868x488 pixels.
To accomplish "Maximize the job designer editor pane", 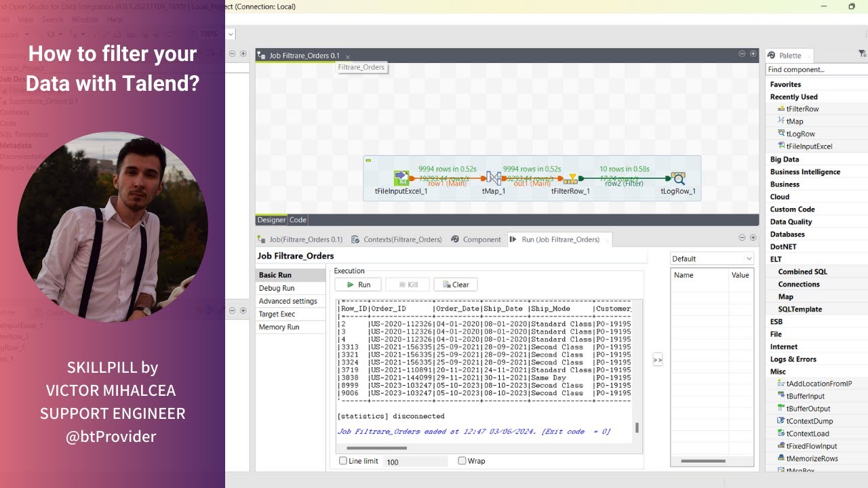I will (753, 54).
